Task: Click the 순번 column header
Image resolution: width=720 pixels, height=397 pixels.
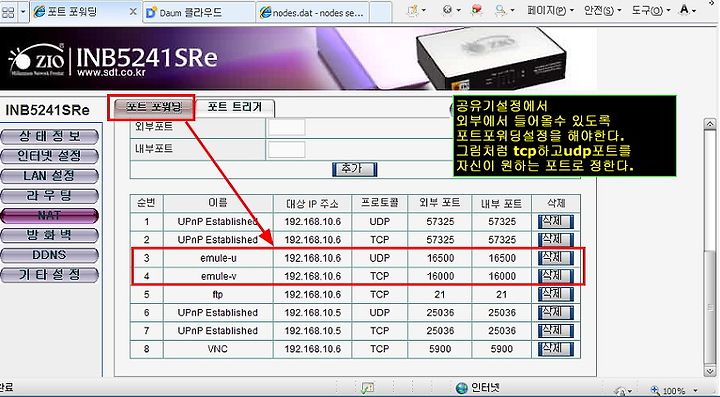Action: [x=146, y=203]
